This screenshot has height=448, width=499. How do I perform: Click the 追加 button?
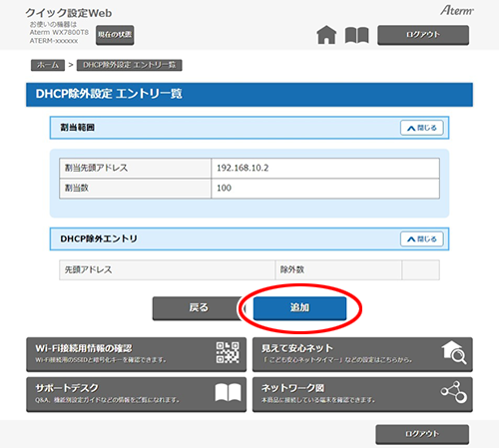click(299, 308)
